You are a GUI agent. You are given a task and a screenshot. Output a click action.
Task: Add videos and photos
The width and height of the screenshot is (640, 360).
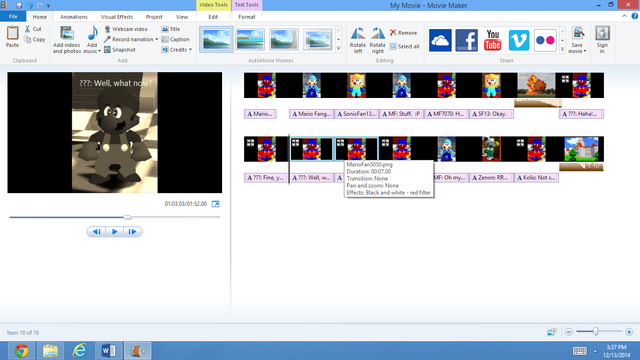coord(67,40)
